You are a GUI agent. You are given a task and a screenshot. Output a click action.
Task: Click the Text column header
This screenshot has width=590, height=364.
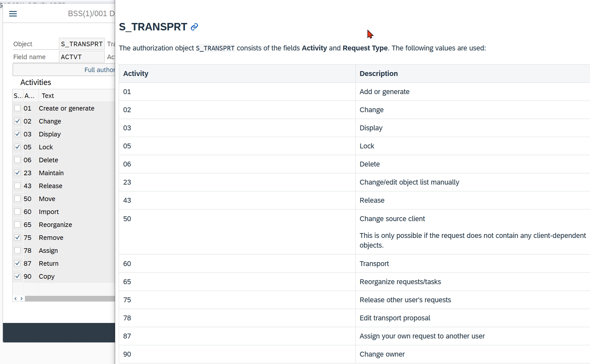[48, 96]
